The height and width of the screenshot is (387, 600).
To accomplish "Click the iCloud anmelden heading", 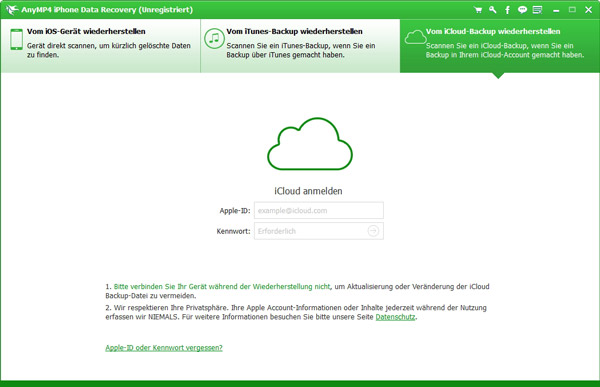I will 308,191.
